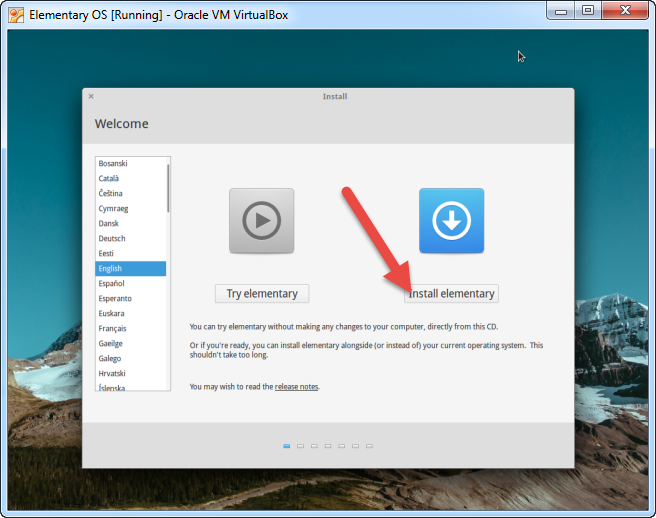Screen dimensions: 656x518
Task: Close the Install dialog with the x icon
Action: [91, 96]
